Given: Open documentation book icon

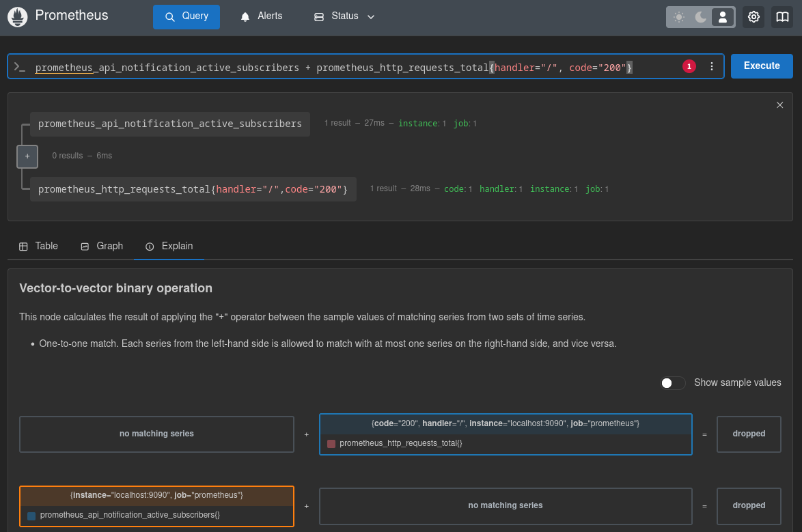Looking at the screenshot, I should click(x=782, y=17).
